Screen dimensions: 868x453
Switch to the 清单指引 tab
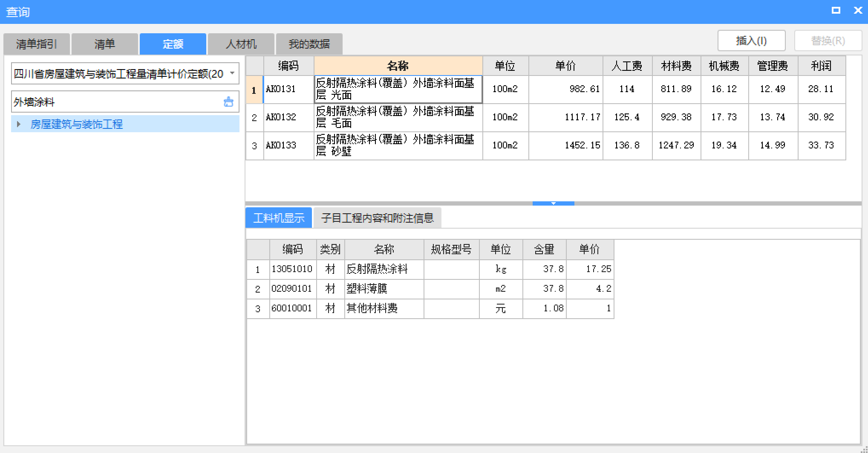37,44
